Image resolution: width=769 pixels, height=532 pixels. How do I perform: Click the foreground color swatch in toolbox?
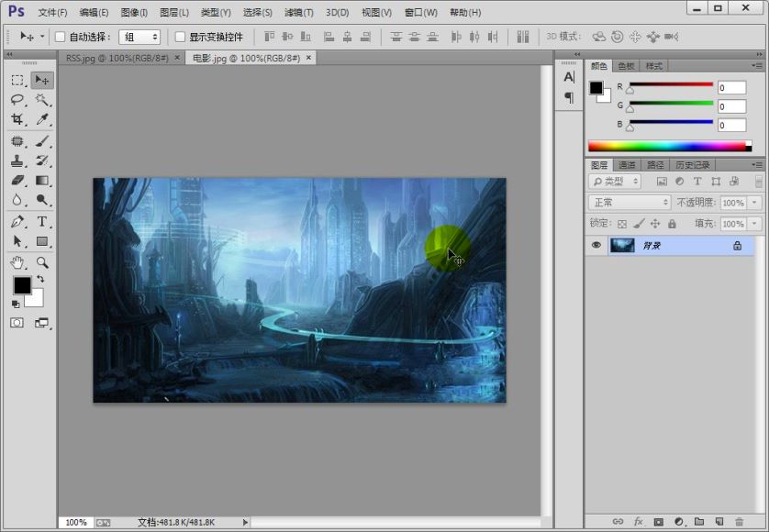coord(22,285)
